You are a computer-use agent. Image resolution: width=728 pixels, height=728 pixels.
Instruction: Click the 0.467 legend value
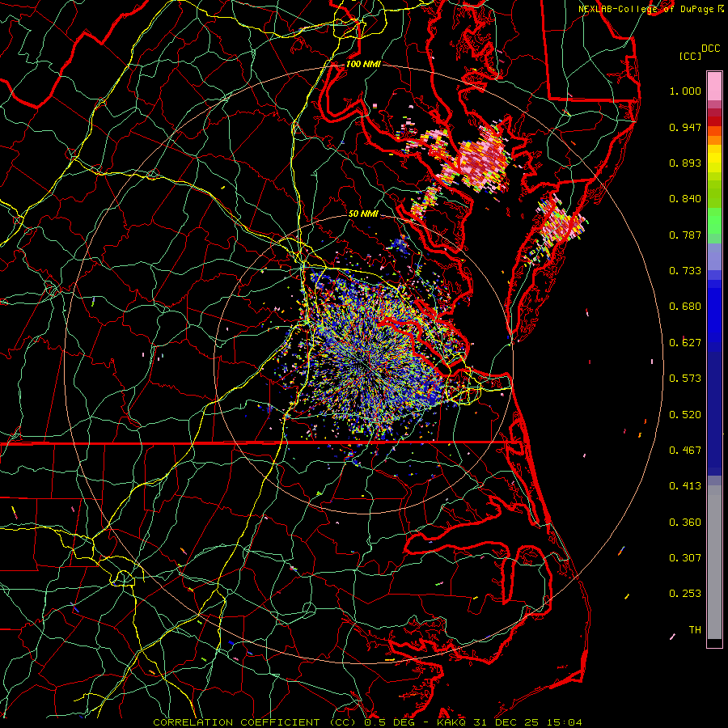685,451
